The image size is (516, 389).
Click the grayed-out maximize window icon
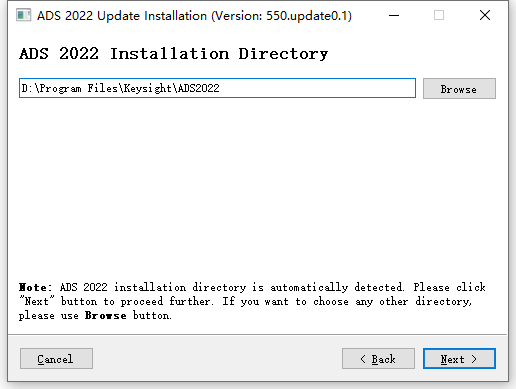tap(439, 15)
